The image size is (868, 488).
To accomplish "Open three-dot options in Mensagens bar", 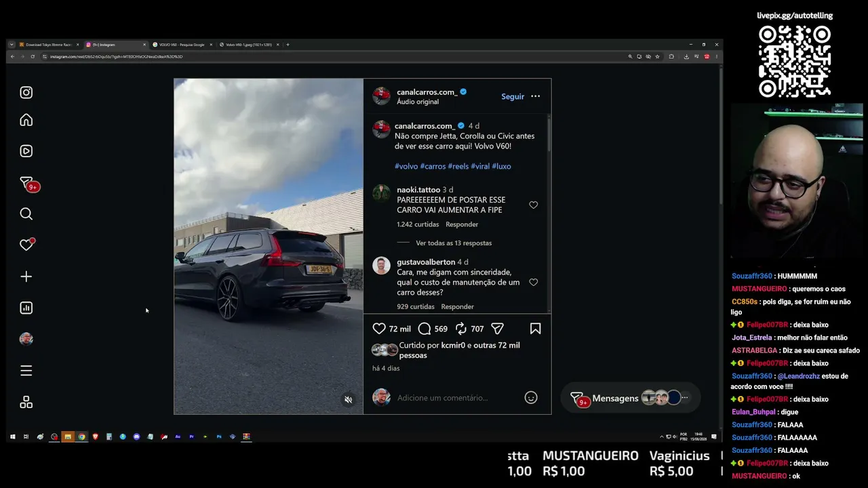I will (685, 398).
